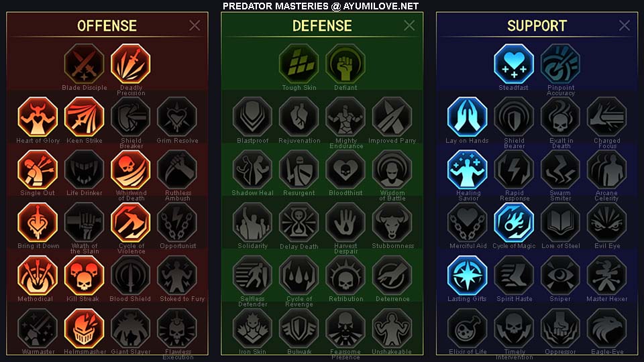
Task: Select the Giant Slayer mastery
Action: pyautogui.click(x=131, y=328)
